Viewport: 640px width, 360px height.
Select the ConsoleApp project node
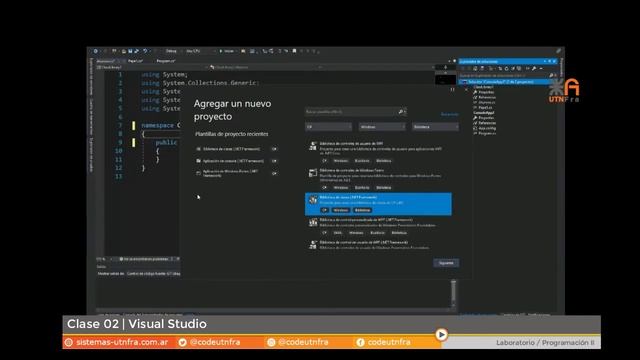tap(484, 113)
